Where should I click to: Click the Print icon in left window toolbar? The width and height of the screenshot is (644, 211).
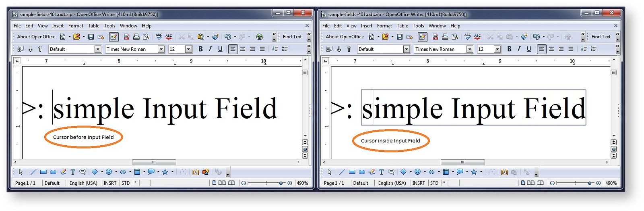[x=136, y=37]
